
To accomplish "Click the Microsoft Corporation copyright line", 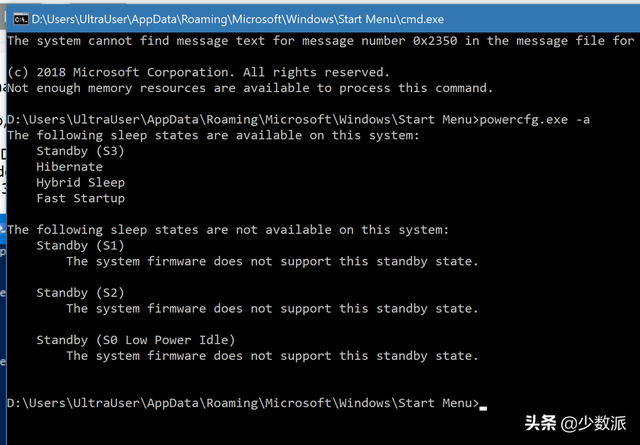I will (x=198, y=73).
